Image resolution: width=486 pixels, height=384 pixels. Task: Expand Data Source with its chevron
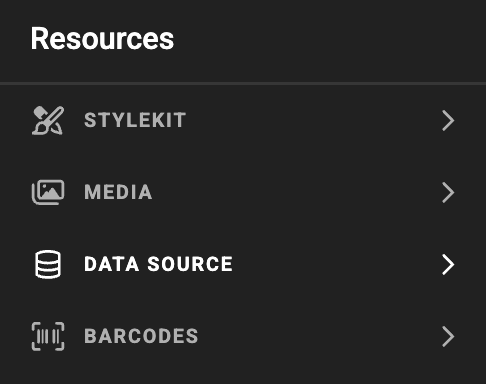pyautogui.click(x=448, y=264)
